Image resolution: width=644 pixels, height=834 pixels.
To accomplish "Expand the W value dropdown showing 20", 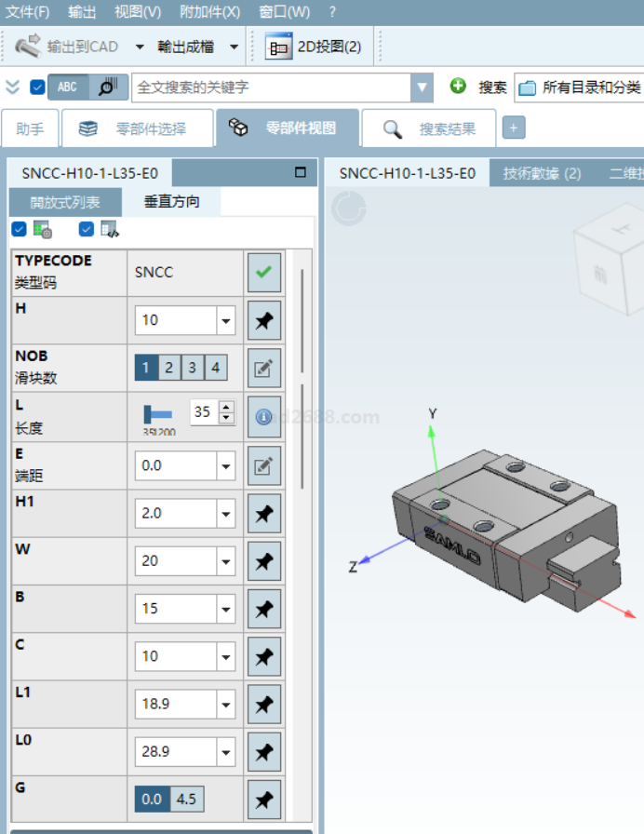I will (225, 561).
